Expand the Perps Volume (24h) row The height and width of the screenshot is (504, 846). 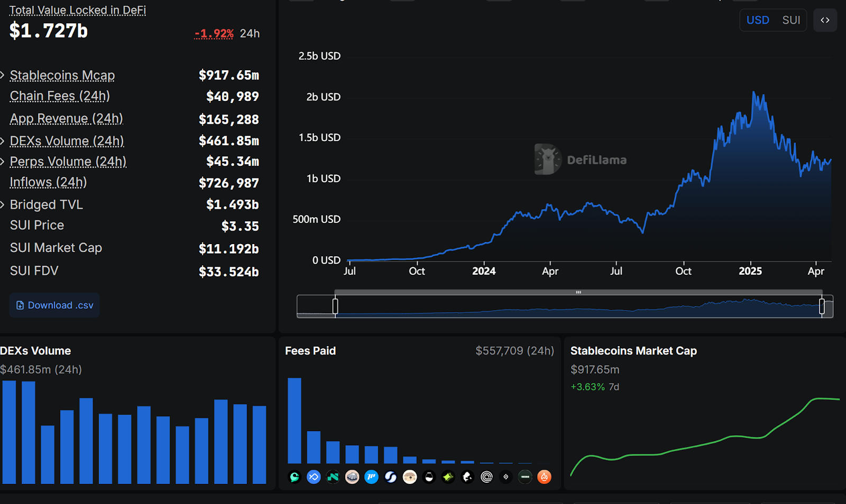pyautogui.click(x=3, y=162)
